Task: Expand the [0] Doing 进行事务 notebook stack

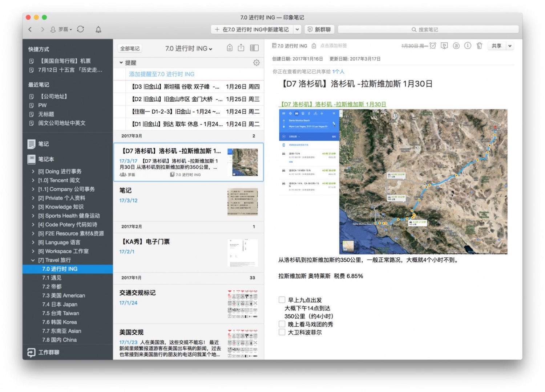Action: point(33,171)
